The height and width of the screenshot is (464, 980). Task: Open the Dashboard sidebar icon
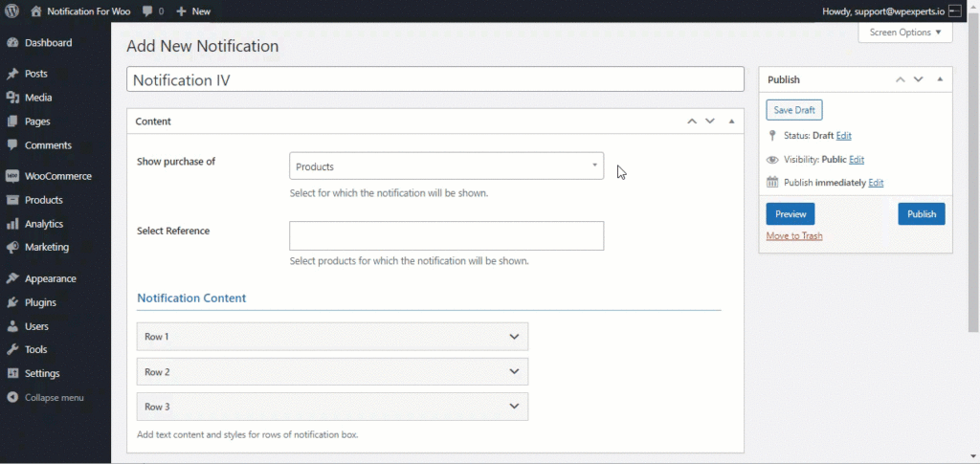(12, 42)
